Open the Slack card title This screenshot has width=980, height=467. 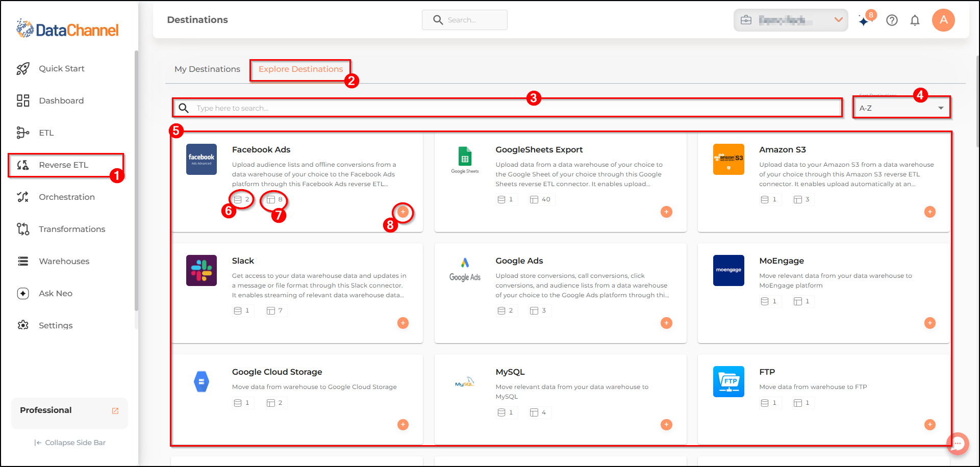coord(243,261)
